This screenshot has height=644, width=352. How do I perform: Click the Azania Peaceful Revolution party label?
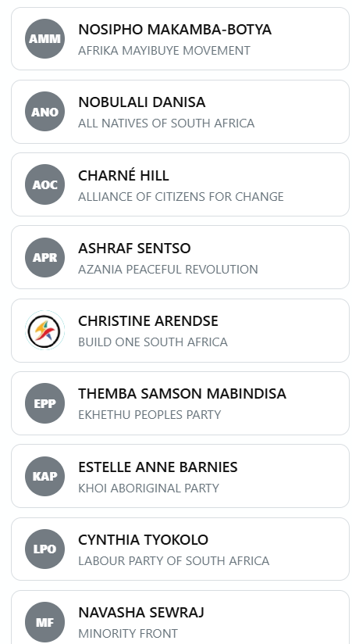pyautogui.click(x=168, y=270)
